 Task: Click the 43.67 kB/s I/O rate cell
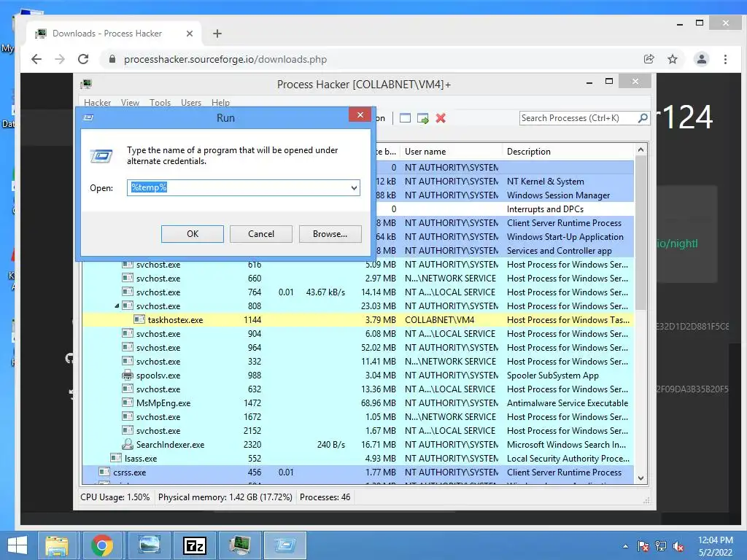point(325,292)
